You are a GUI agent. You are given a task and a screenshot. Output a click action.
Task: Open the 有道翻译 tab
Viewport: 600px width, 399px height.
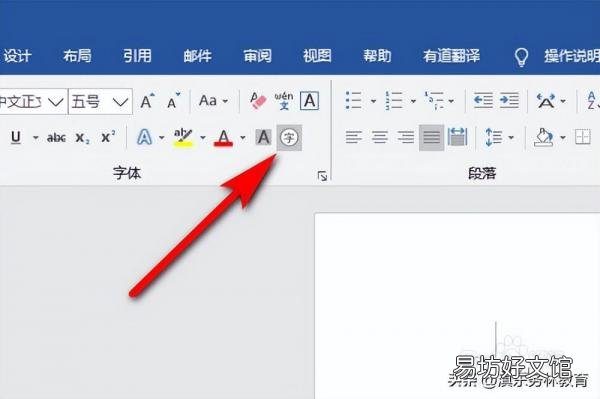pos(451,56)
